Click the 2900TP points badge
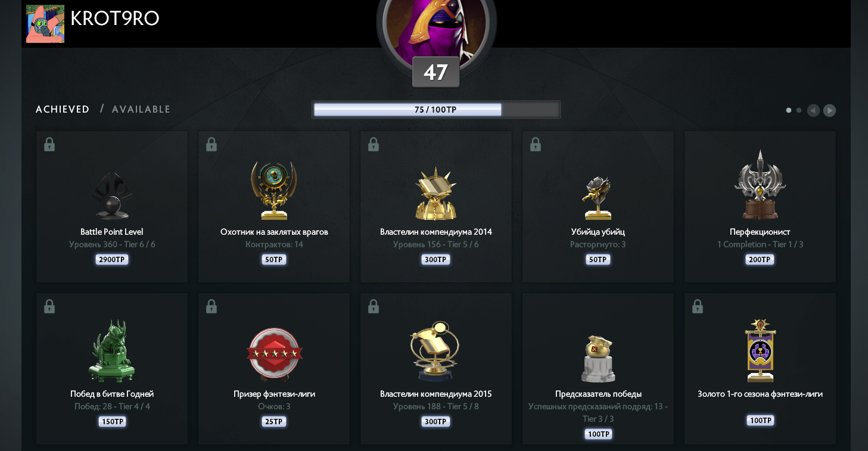The image size is (868, 451). (x=112, y=260)
